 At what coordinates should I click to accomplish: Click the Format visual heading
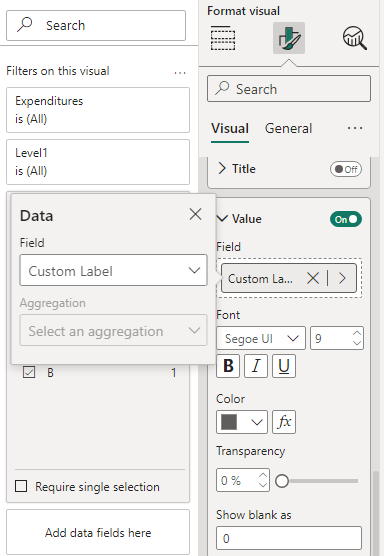(243, 11)
